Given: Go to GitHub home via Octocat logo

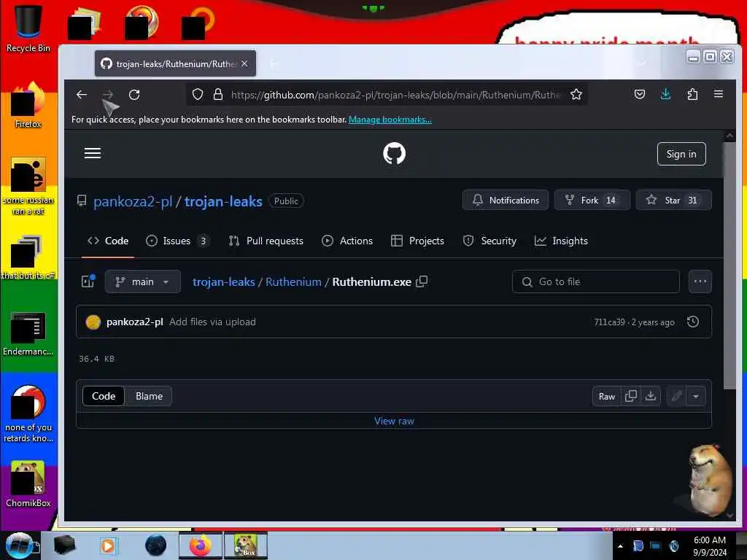Looking at the screenshot, I should pos(394,153).
